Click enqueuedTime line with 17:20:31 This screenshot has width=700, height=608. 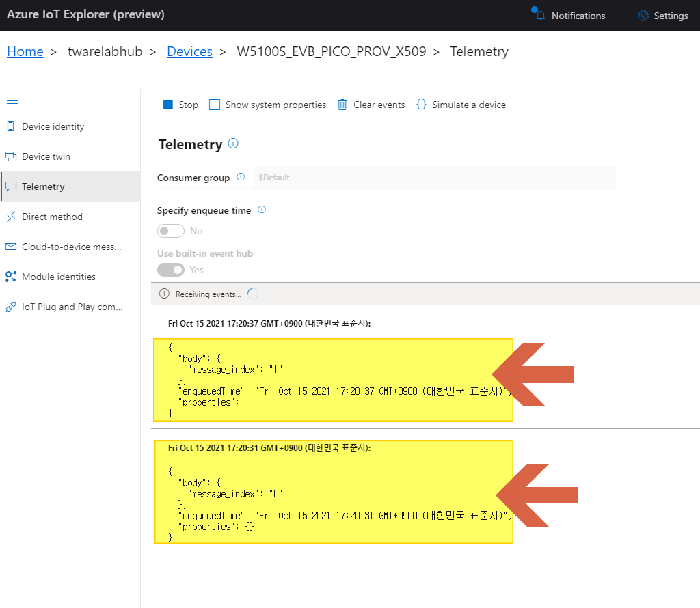pyautogui.click(x=345, y=516)
